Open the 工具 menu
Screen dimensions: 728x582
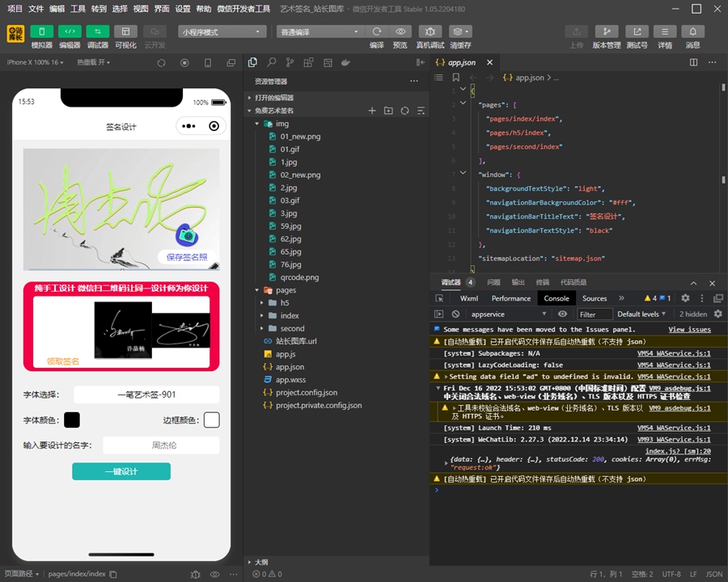pos(78,9)
